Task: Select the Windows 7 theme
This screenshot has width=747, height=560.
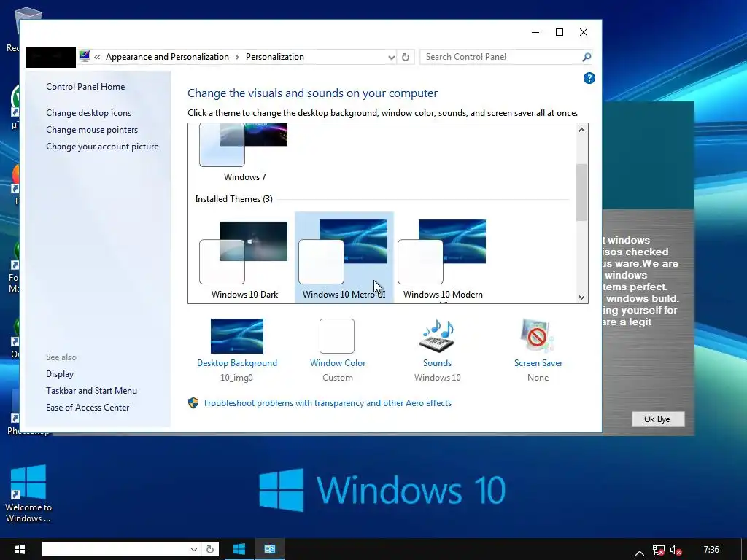Action: pos(244,152)
